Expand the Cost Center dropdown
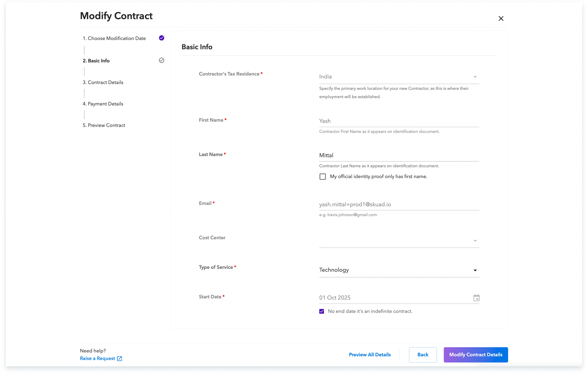588x376 pixels. coord(475,241)
